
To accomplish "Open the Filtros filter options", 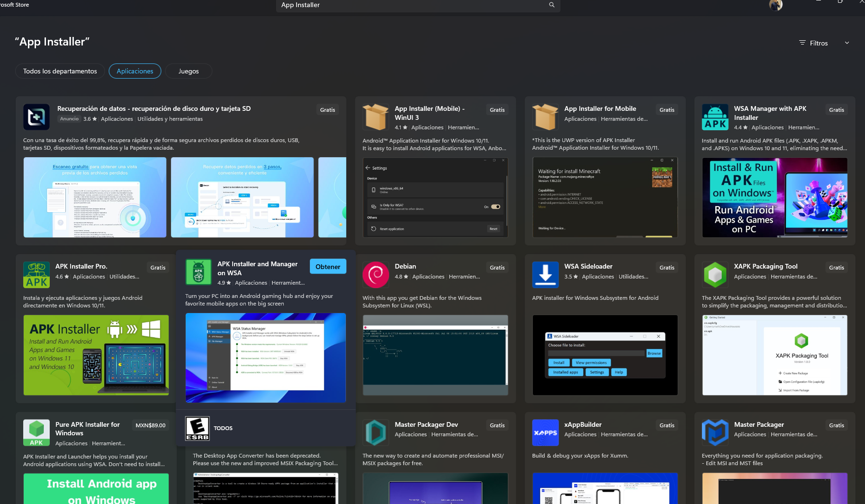I will (814, 43).
